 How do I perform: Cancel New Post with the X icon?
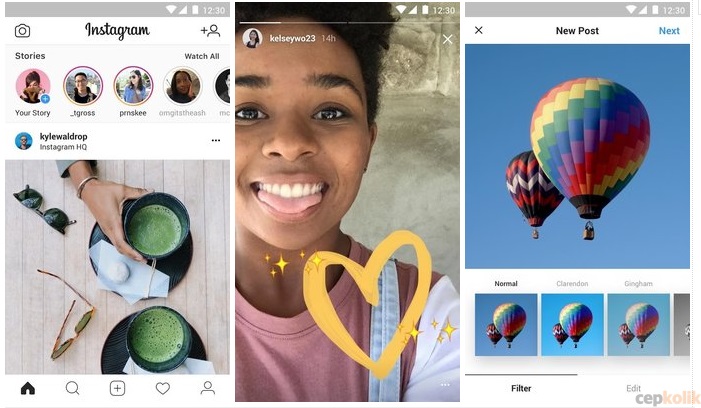tap(479, 30)
